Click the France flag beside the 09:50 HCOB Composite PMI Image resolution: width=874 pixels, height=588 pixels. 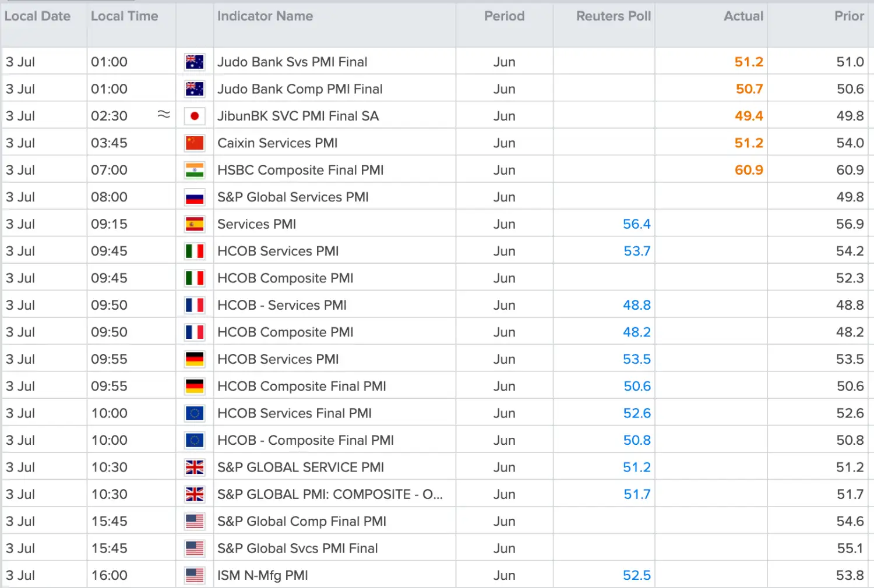coord(195,332)
